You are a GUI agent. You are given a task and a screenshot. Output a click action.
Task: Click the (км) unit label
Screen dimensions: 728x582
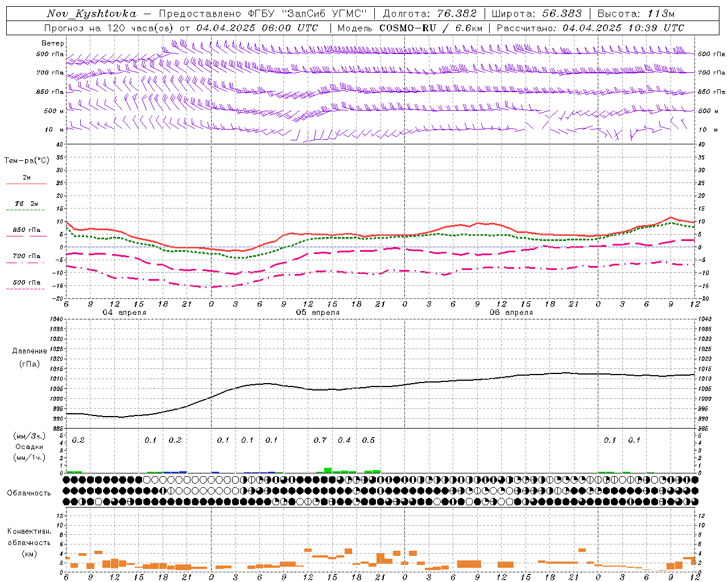tap(30, 554)
